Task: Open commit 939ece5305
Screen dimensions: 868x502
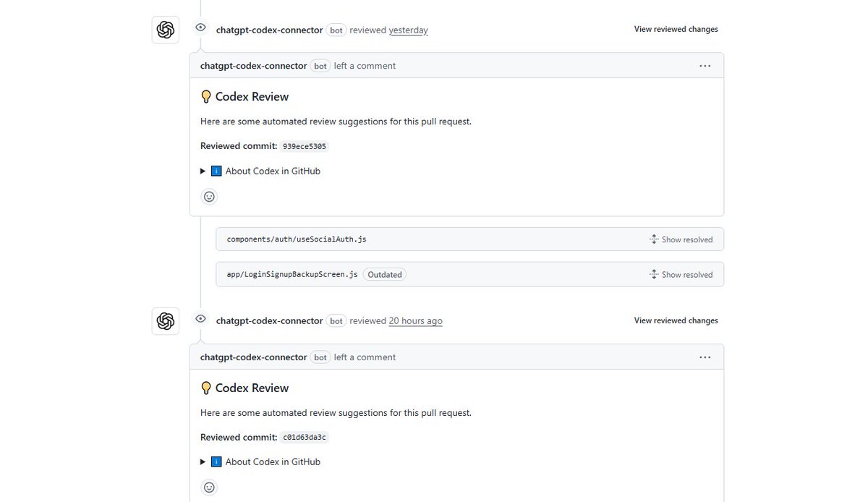Action: click(305, 146)
